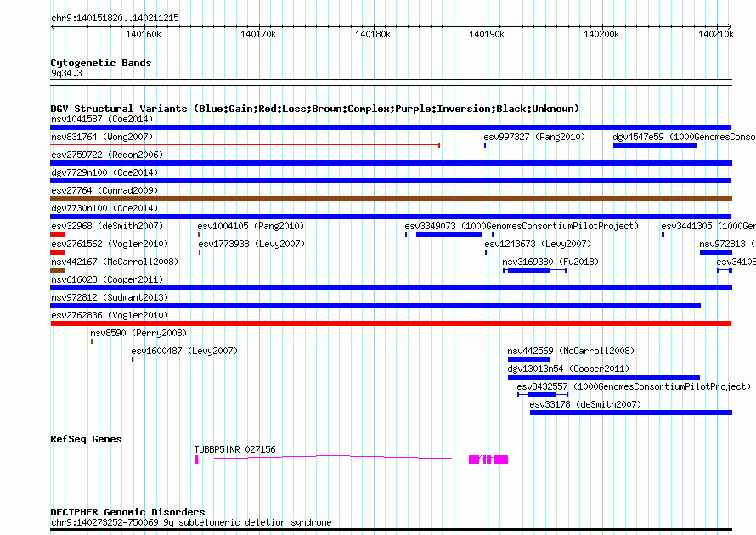756x535 pixels.
Task: Open esv1243673 (Levy2007) variant label
Action: pos(538,244)
